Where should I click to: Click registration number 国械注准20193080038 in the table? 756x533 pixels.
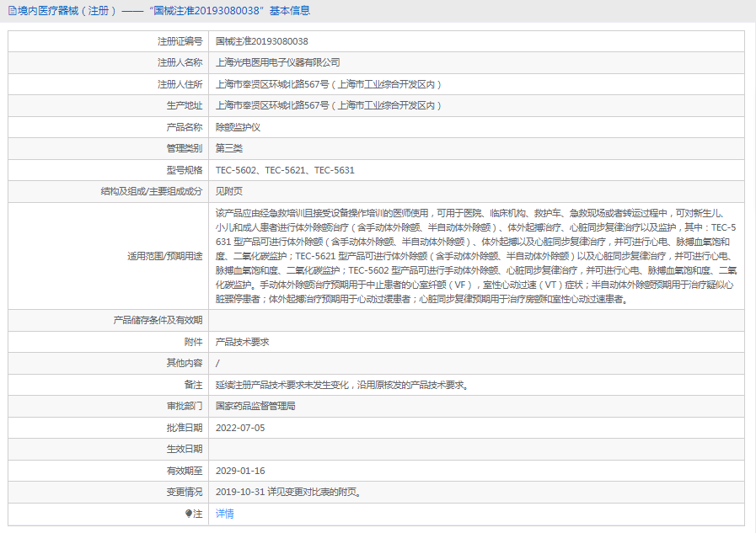click(262, 41)
